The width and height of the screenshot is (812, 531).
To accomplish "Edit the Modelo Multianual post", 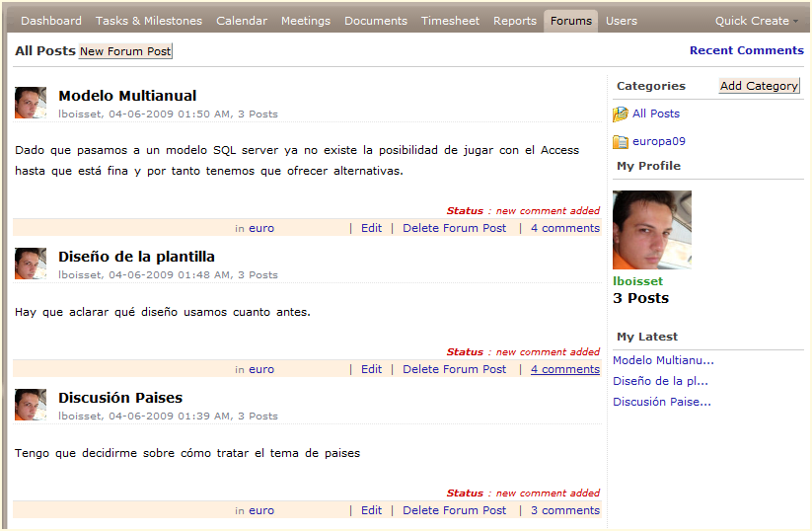I will tap(371, 228).
